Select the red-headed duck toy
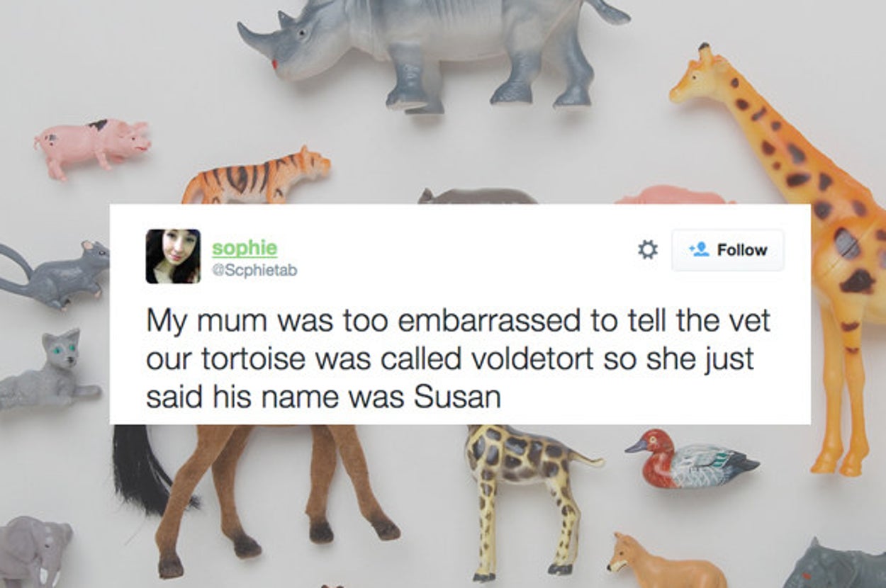The width and height of the screenshot is (886, 588). click(691, 459)
